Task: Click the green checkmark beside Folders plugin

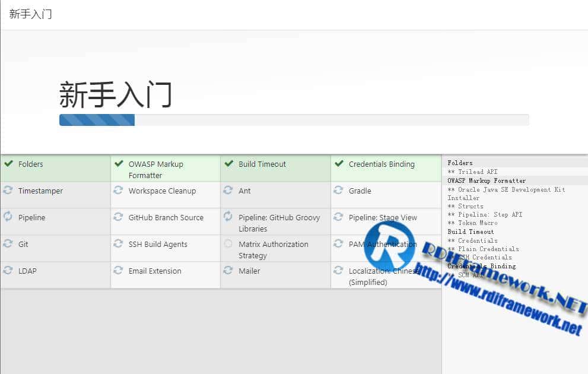Action: pos(9,164)
